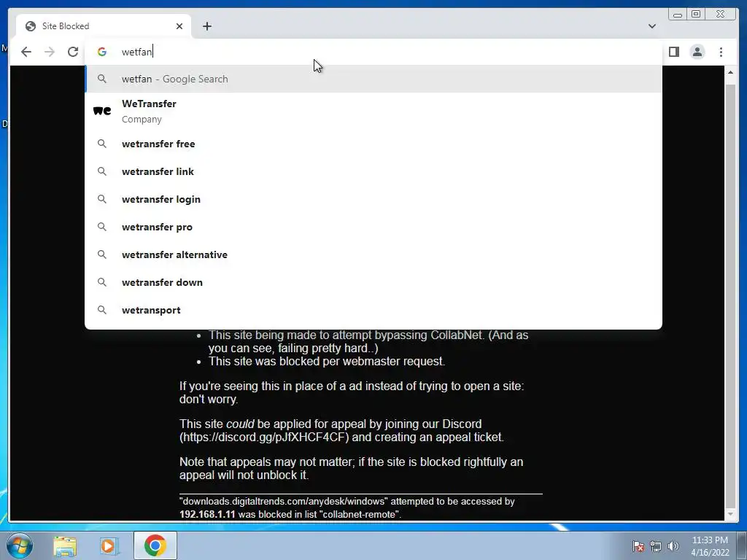Click the vertical scrollbar thumb
747x560 pixels.
730,296
